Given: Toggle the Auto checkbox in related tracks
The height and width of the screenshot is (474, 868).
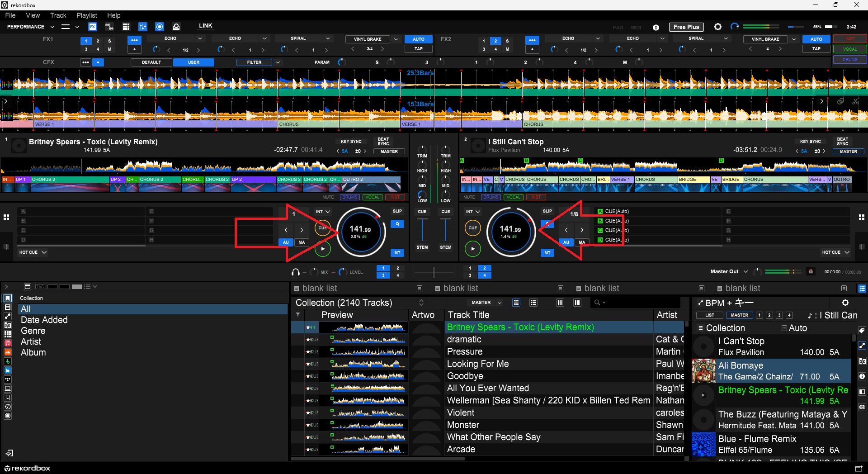Looking at the screenshot, I should pos(784,328).
